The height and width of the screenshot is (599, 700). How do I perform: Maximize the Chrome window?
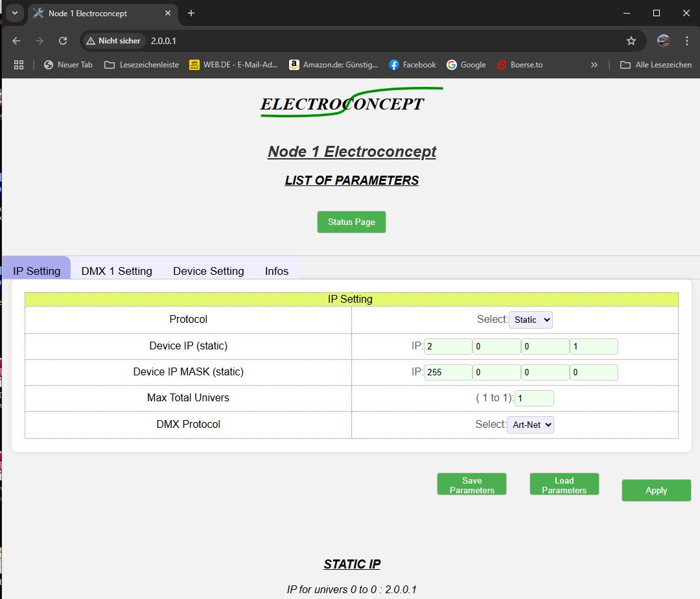pyautogui.click(x=656, y=13)
